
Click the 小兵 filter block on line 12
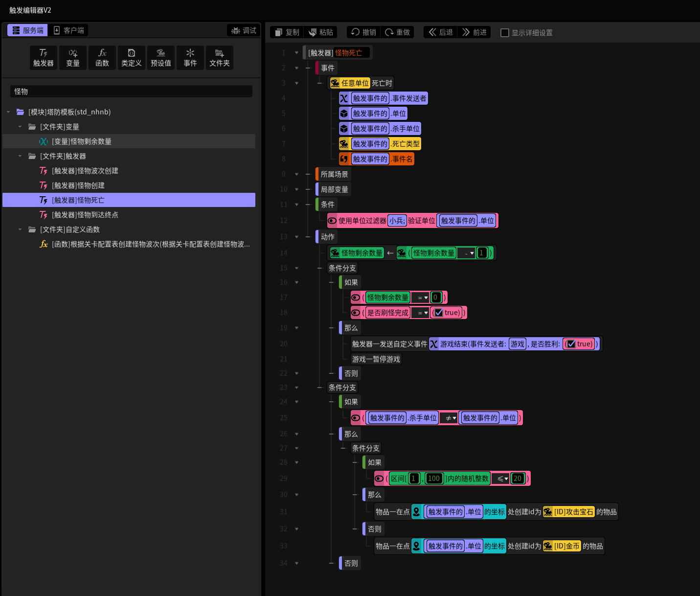(x=397, y=221)
